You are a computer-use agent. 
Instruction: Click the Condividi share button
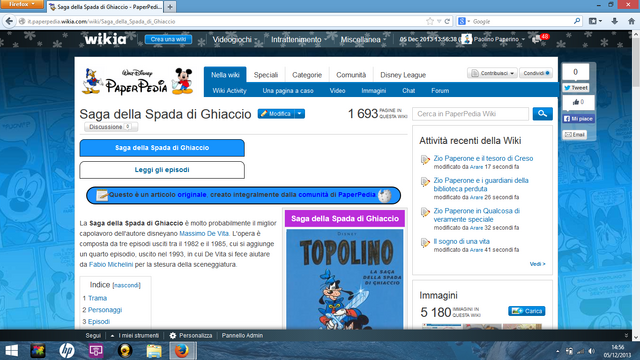point(536,73)
